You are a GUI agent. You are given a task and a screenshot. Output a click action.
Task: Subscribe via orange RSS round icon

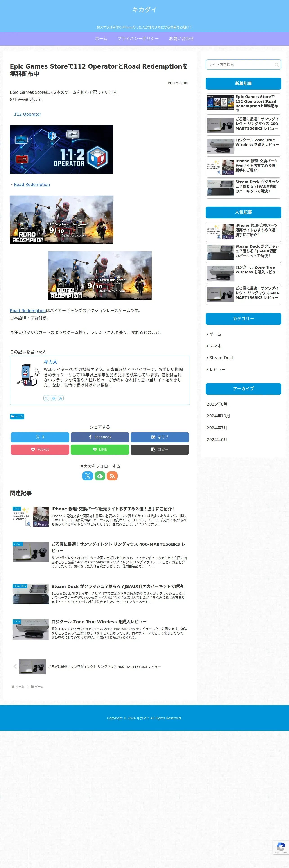[x=112, y=476]
